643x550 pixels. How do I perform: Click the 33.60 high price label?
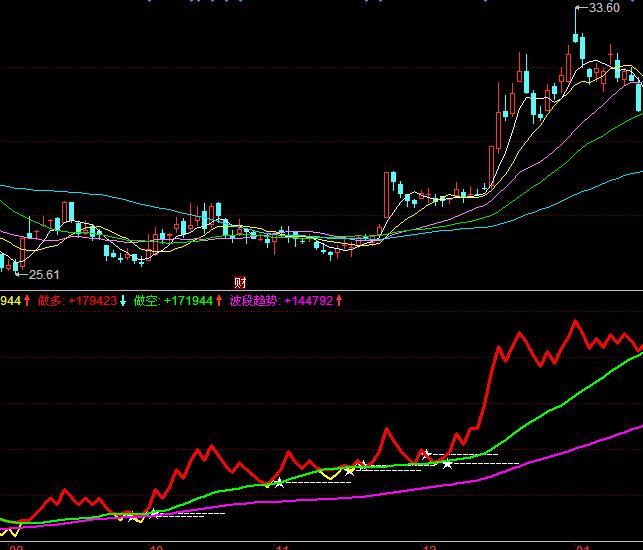coord(603,9)
